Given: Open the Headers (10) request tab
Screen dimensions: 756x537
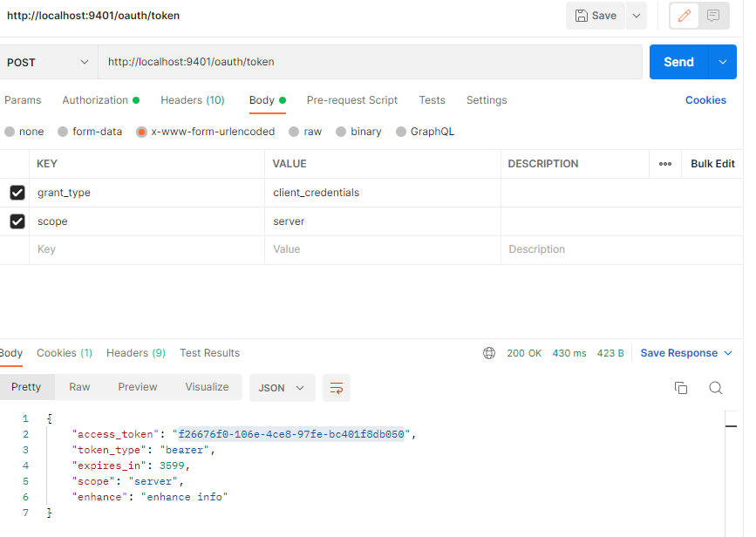Looking at the screenshot, I should (192, 100).
